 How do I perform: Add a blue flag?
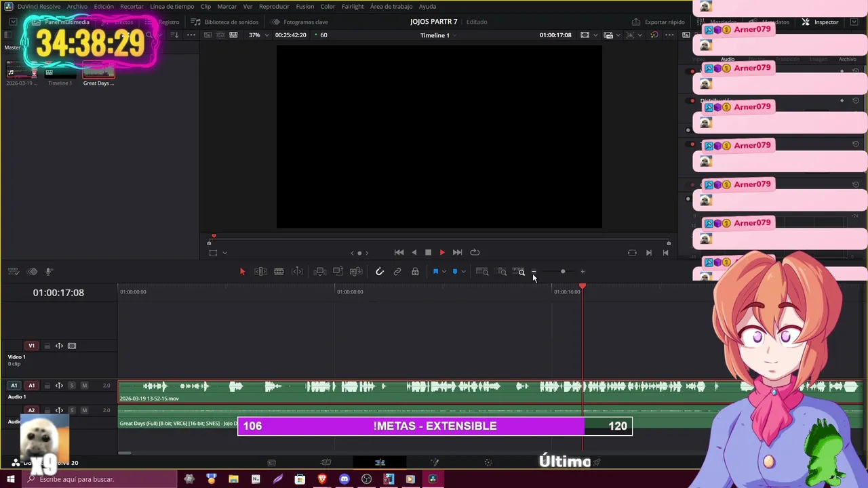point(435,272)
